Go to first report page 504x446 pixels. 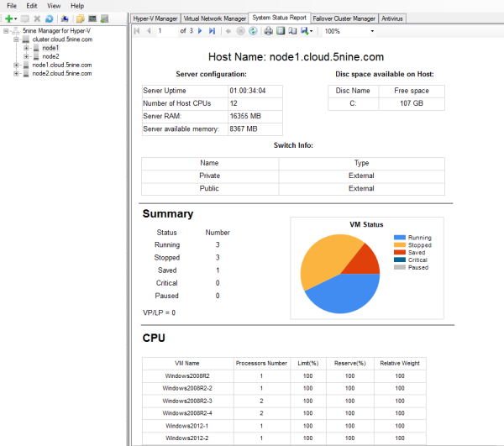click(x=137, y=31)
